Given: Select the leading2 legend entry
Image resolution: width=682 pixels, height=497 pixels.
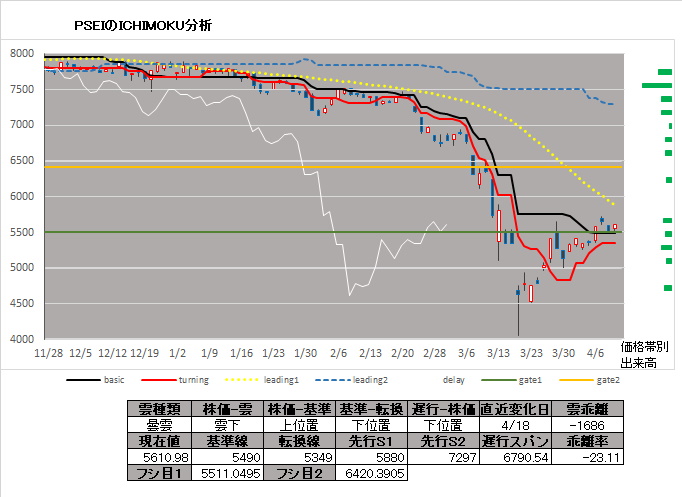Looking at the screenshot, I should [351, 380].
